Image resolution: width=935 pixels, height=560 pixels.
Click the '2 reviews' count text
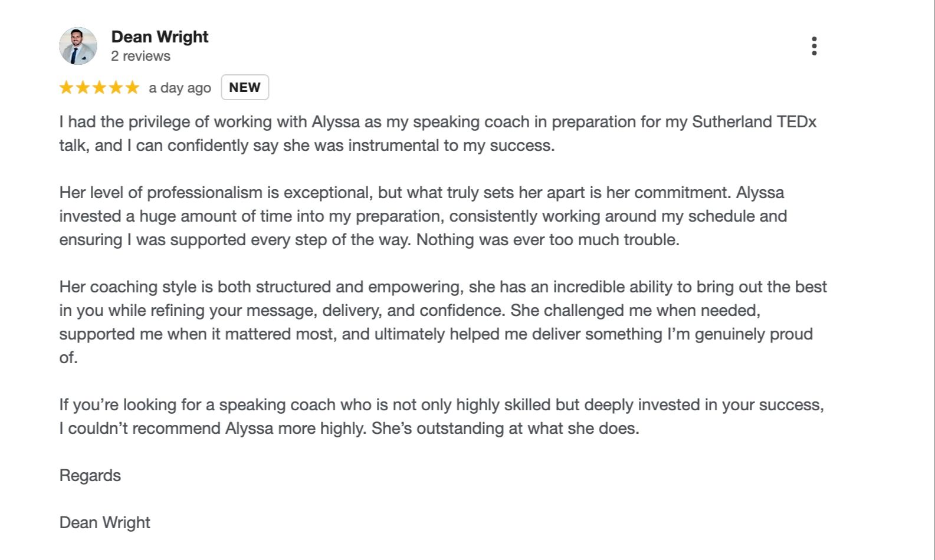click(x=140, y=56)
